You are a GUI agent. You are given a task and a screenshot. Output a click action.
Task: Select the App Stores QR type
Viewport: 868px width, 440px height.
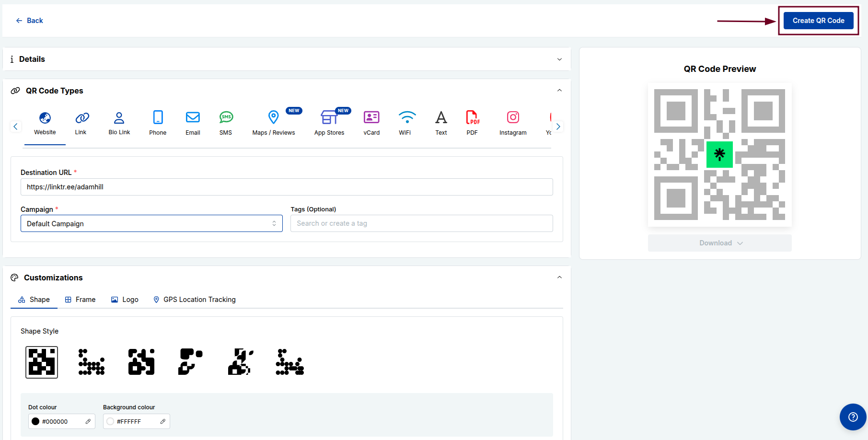(329, 123)
